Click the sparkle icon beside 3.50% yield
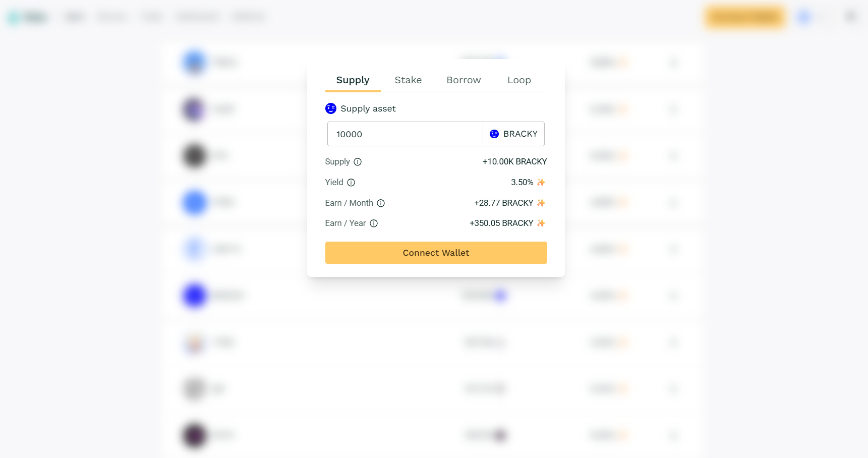 (541, 182)
